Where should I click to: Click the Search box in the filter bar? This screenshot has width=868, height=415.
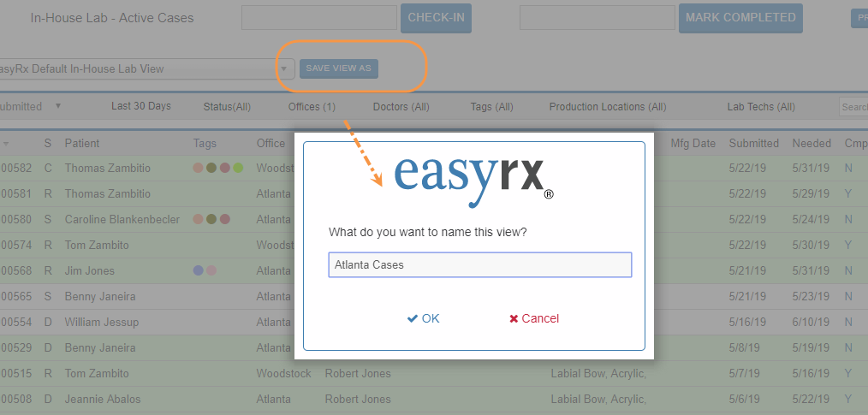point(853,107)
